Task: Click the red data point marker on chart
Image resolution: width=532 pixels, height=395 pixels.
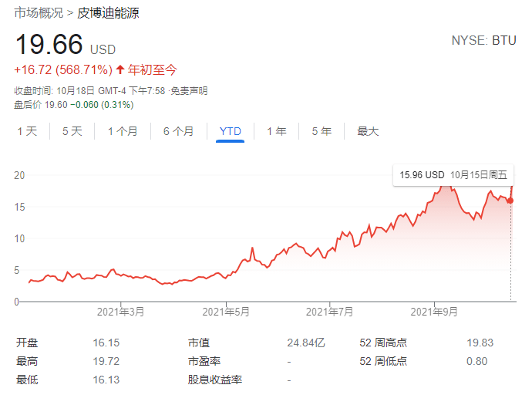Action: 510,201
